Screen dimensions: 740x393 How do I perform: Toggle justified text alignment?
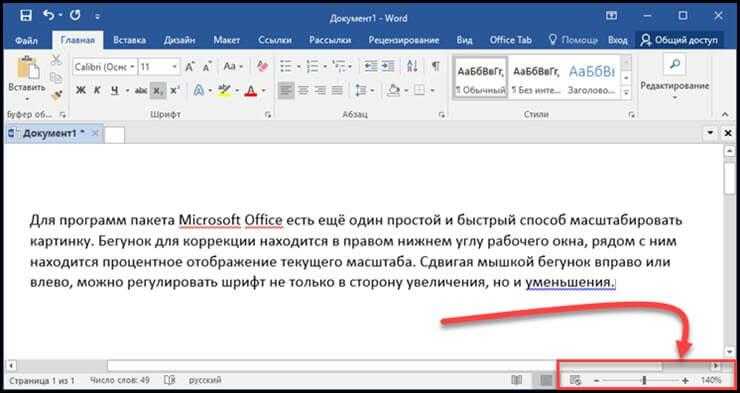point(337,90)
